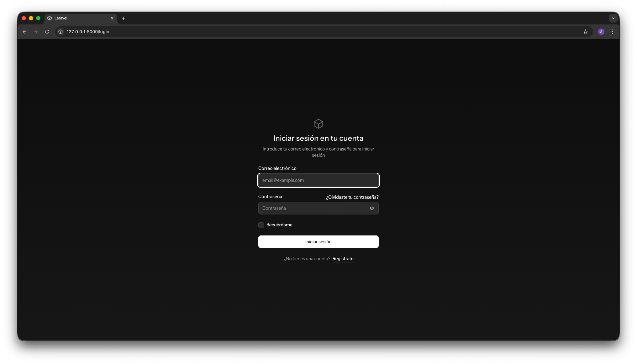Image resolution: width=637 pixels, height=364 pixels.
Task: Open the tab search chevron at top right
Action: click(x=613, y=18)
